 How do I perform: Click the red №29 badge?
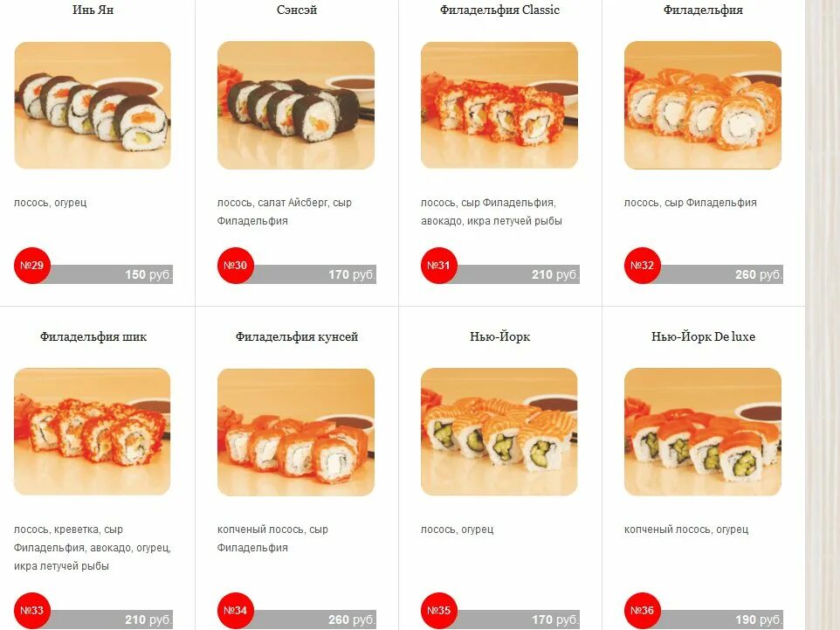[x=31, y=266]
